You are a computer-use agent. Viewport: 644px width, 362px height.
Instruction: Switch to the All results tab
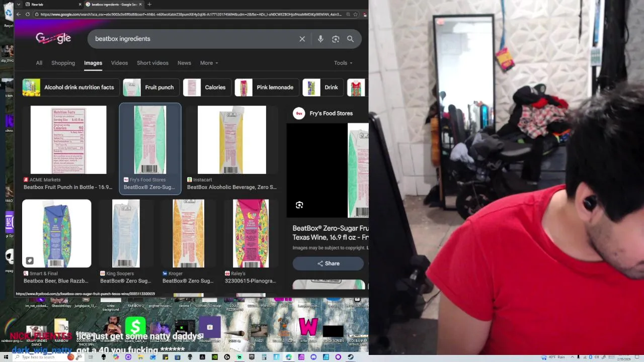(x=39, y=63)
